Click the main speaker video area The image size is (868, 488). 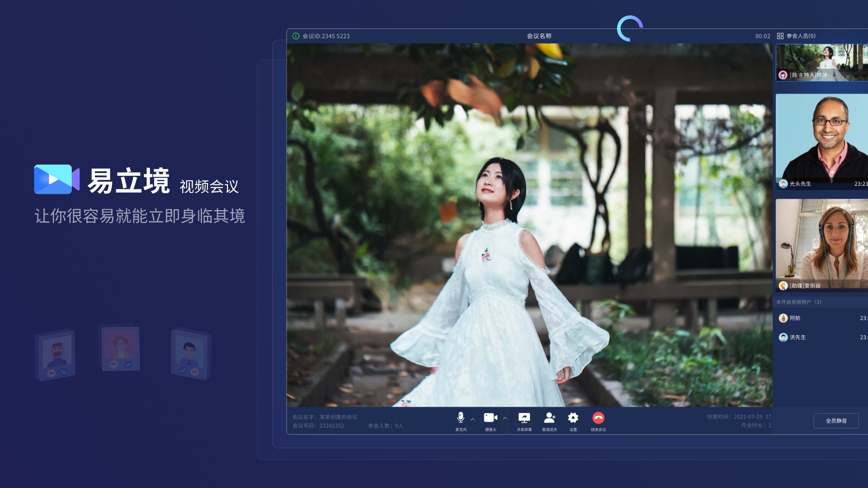point(529,225)
